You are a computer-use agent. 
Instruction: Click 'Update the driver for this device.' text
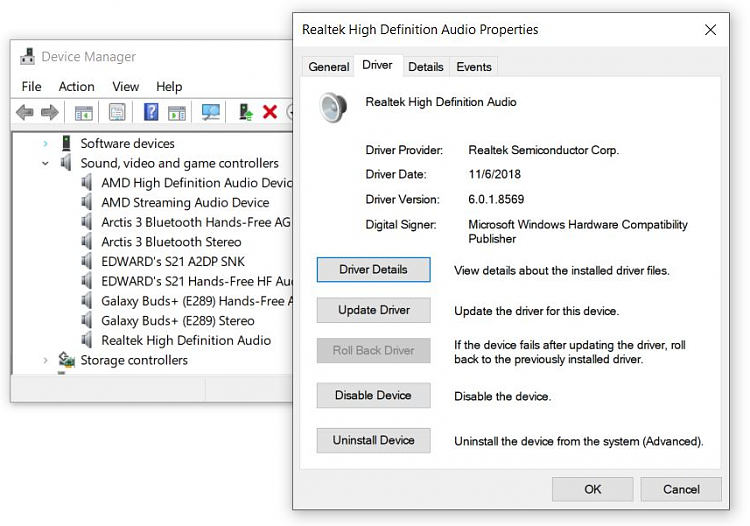point(537,311)
